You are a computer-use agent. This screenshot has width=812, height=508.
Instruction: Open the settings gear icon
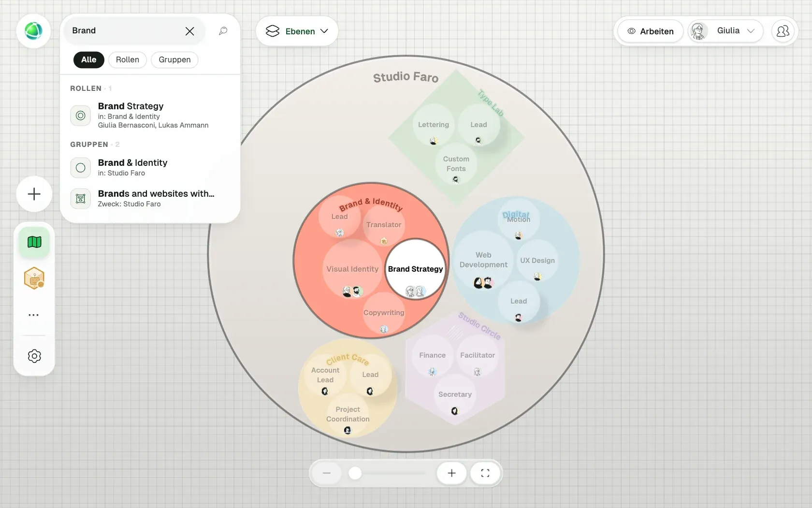34,356
